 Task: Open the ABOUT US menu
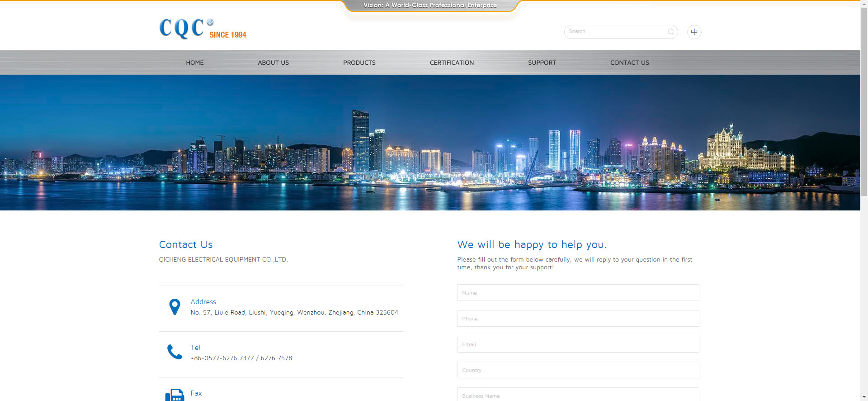[x=273, y=62]
